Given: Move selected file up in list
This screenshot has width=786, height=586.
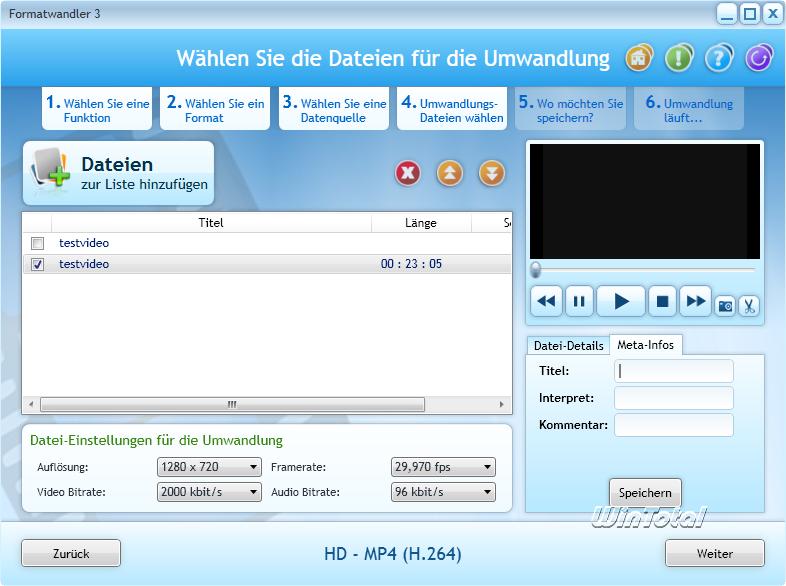Looking at the screenshot, I should coord(450,173).
